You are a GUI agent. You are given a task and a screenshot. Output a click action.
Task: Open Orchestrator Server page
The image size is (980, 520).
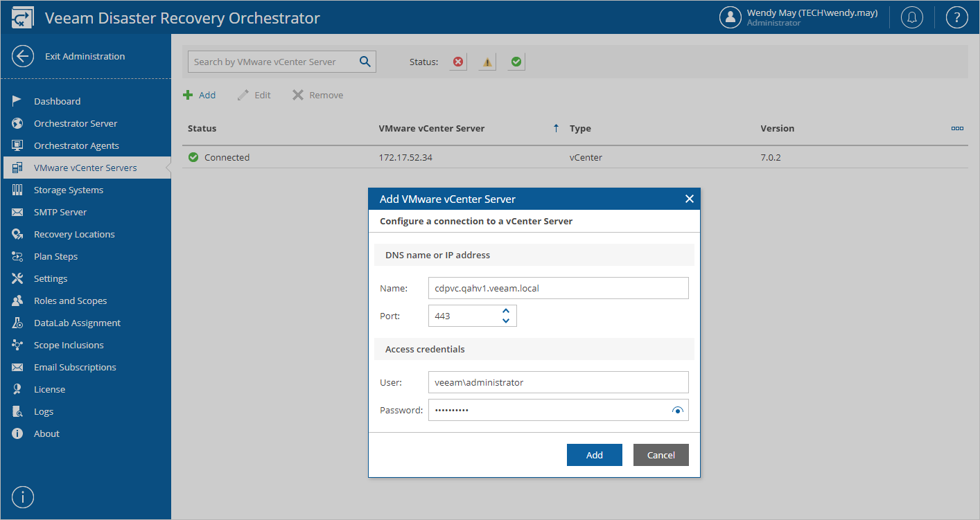point(76,123)
